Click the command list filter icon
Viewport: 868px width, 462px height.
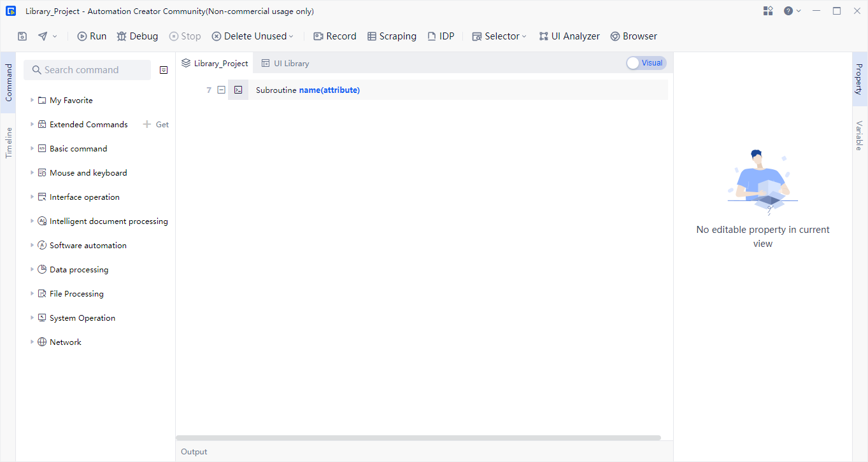(x=164, y=70)
